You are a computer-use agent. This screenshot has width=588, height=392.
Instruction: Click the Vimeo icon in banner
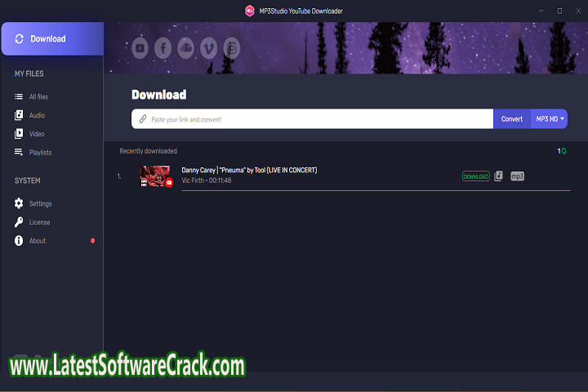[x=209, y=49]
